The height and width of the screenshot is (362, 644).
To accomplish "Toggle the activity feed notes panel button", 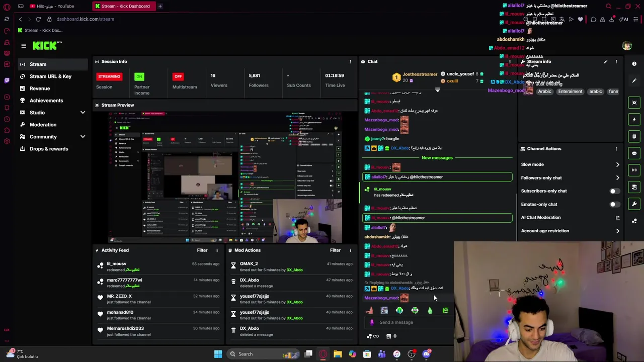I will pyautogui.click(x=634, y=136).
